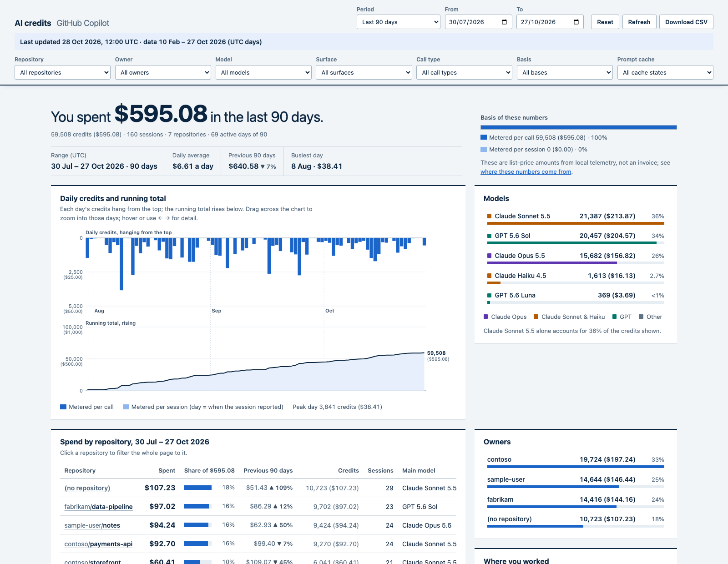Expand the Owner filter dropdown
The image size is (728, 564).
[x=163, y=72]
